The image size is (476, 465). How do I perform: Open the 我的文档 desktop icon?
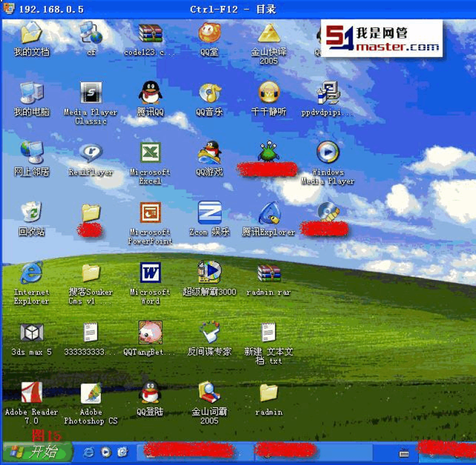[x=31, y=34]
